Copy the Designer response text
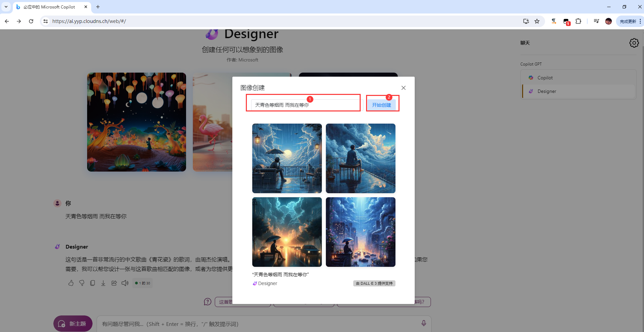 (93, 283)
